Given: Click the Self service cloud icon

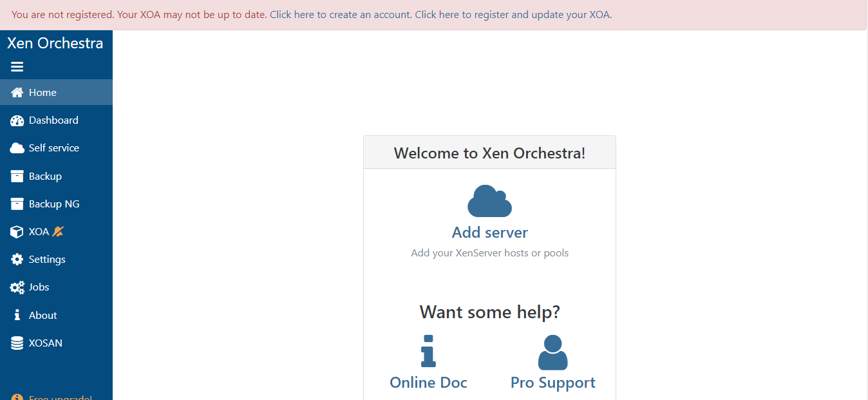Looking at the screenshot, I should click(x=17, y=148).
